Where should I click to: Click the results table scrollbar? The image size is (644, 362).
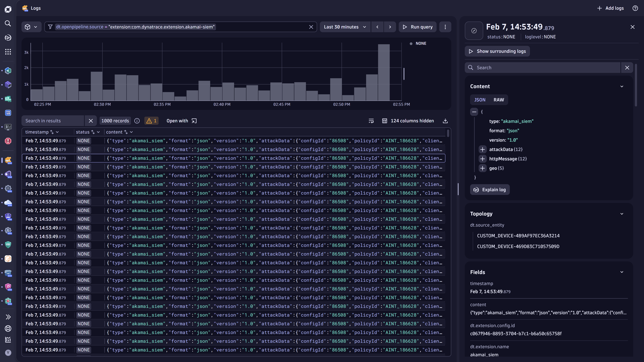click(448, 133)
